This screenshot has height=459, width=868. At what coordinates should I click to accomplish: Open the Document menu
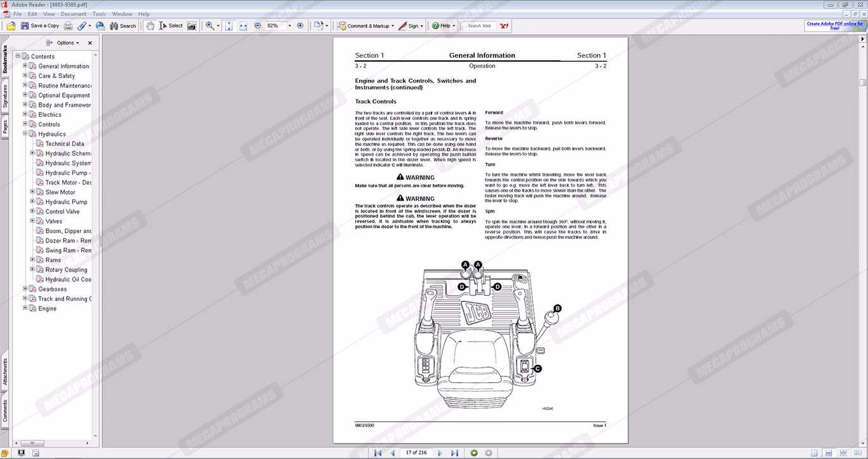point(74,14)
